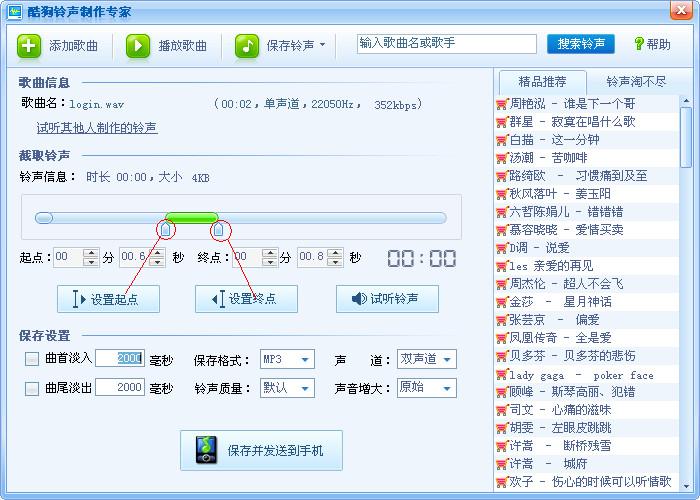Click the cart icon beside 司文 - 心痛的滋味
Image resolution: width=700 pixels, height=500 pixels.
pos(502,411)
